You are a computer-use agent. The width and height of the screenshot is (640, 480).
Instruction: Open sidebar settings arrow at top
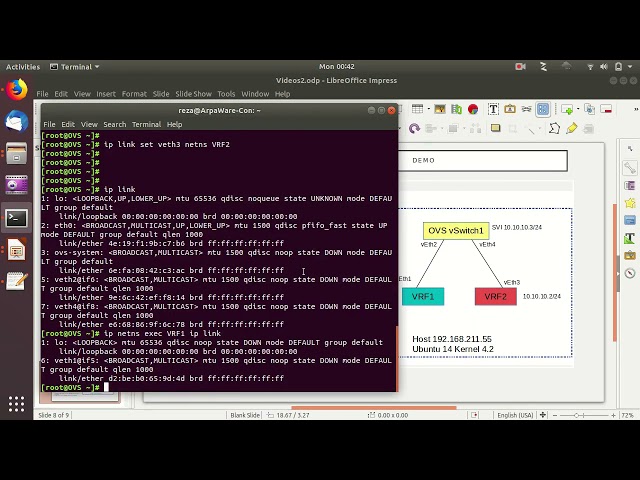[x=630, y=149]
